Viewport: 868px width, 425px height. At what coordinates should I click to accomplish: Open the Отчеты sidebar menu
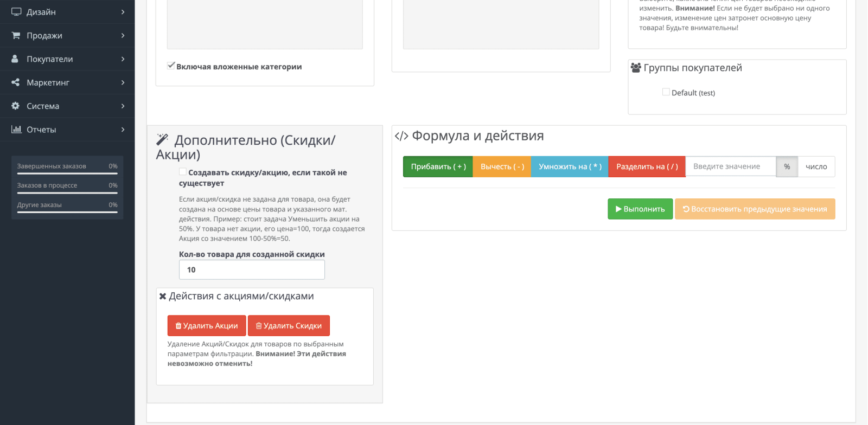pyautogui.click(x=67, y=129)
